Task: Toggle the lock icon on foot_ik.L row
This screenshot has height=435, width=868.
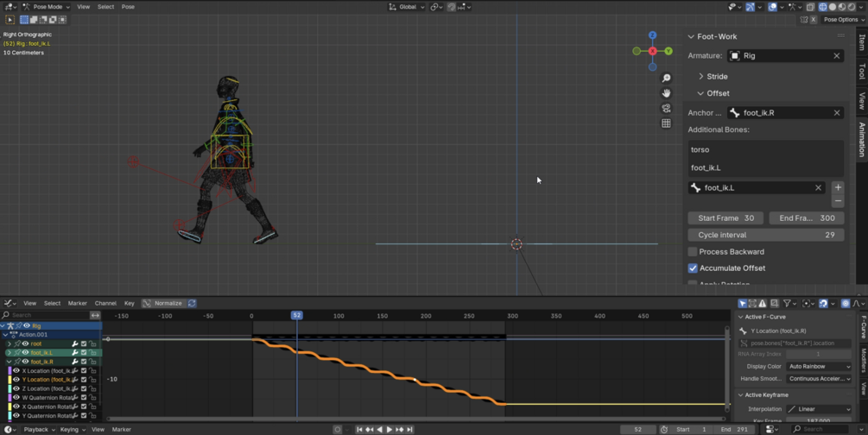Action: (93, 352)
